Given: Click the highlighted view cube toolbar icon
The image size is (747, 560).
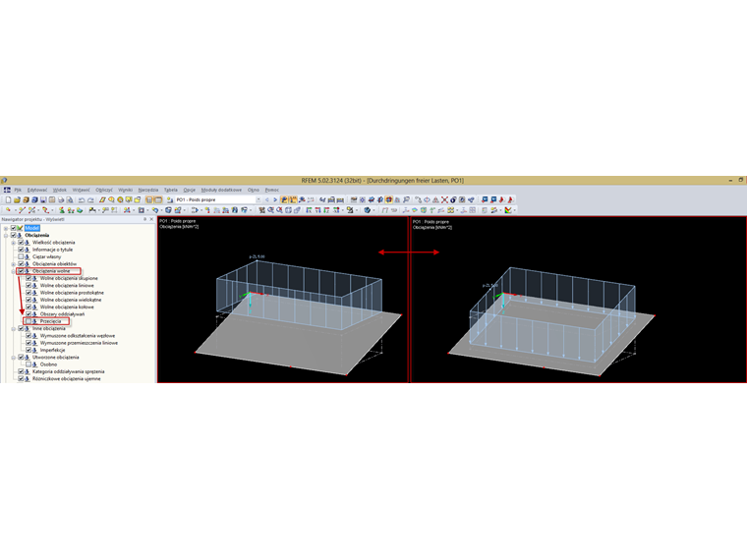Looking at the screenshot, I should pos(389,200).
